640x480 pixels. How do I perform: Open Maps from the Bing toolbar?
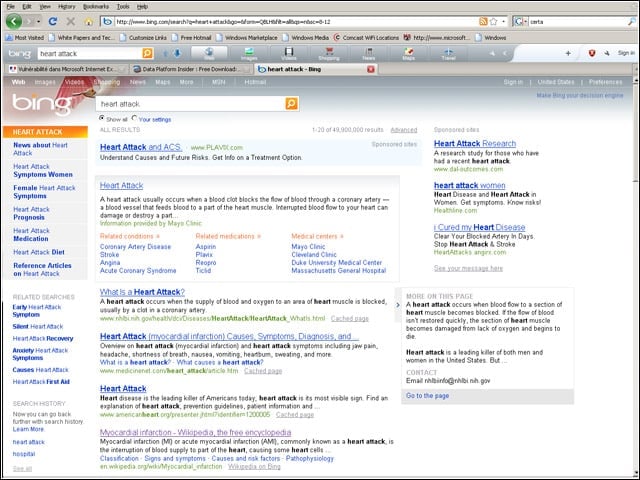click(408, 53)
